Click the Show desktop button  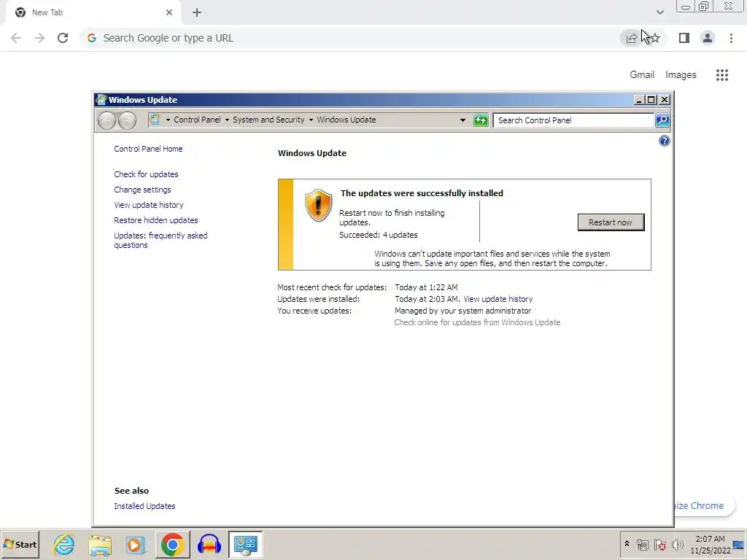click(739, 545)
